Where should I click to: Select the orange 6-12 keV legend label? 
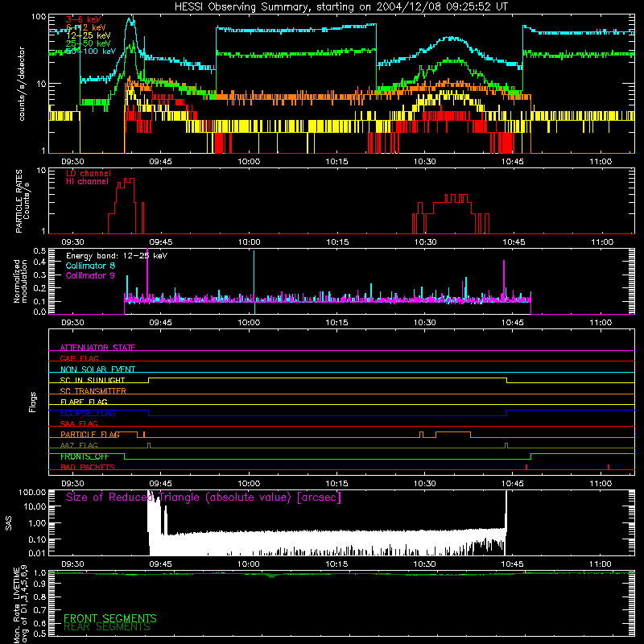(86, 27)
